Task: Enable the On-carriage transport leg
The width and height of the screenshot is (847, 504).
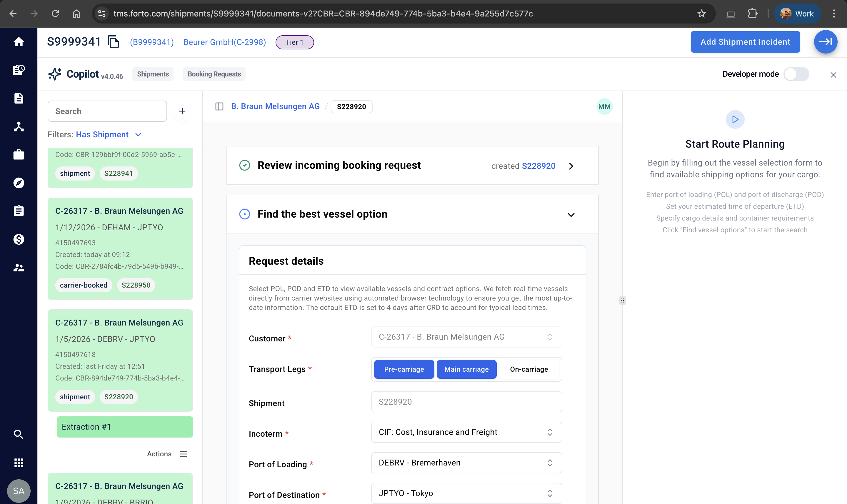Action: click(x=528, y=369)
